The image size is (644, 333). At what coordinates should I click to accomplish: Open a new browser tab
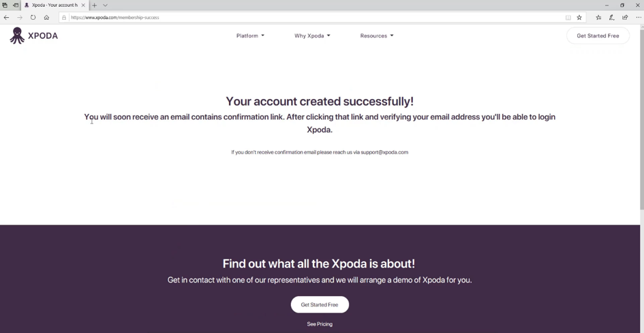pyautogui.click(x=95, y=5)
